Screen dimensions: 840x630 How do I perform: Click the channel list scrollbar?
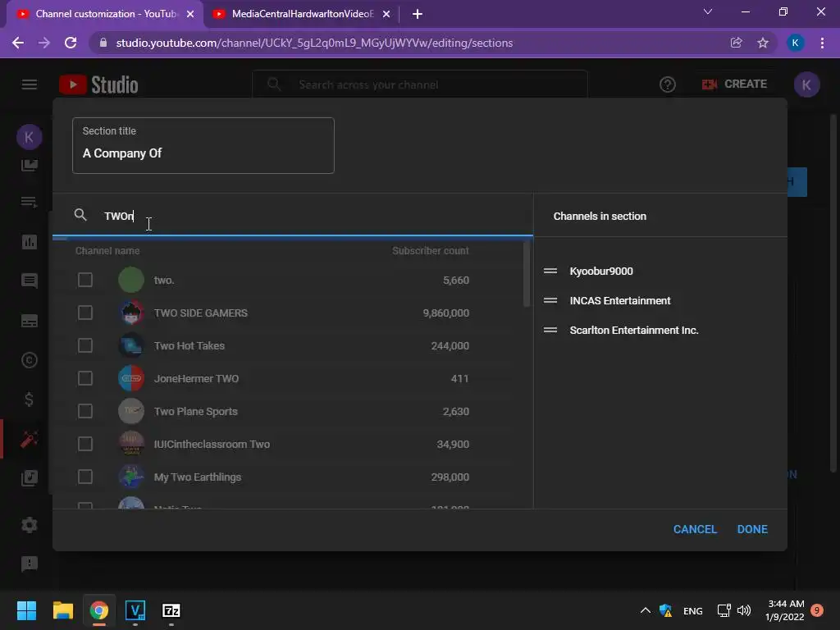527,274
